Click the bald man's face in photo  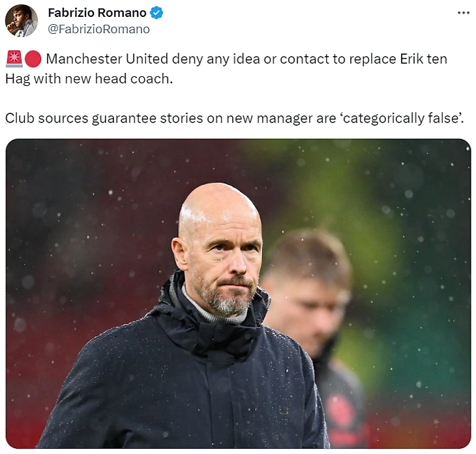pos(222,251)
